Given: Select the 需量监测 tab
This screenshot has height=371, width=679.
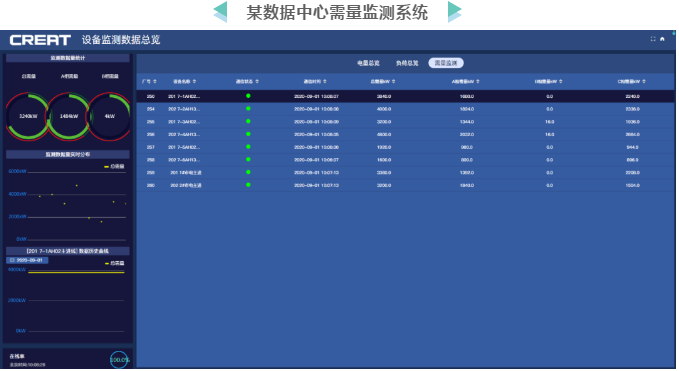Looking at the screenshot, I should [446, 63].
